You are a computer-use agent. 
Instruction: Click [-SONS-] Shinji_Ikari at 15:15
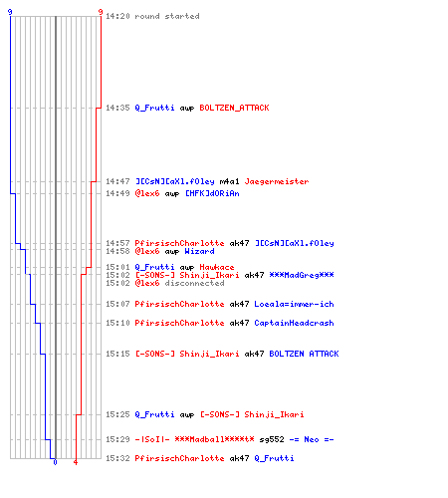tap(187, 354)
